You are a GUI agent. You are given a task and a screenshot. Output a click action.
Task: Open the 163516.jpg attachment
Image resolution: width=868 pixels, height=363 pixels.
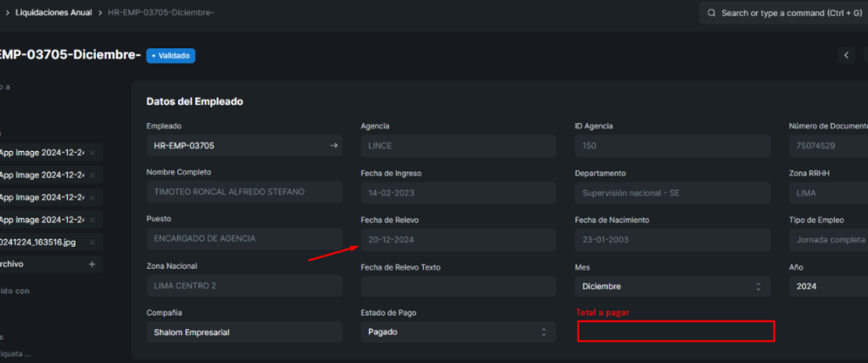[42, 242]
